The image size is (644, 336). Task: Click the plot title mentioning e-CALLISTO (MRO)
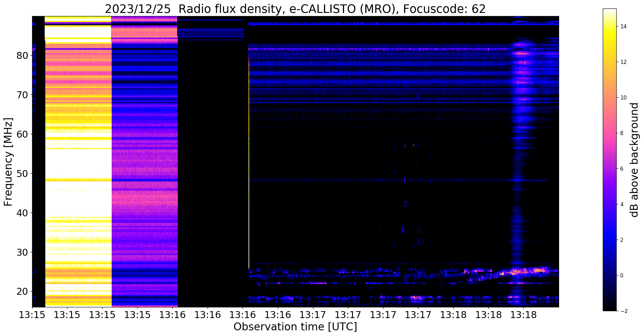tap(295, 9)
